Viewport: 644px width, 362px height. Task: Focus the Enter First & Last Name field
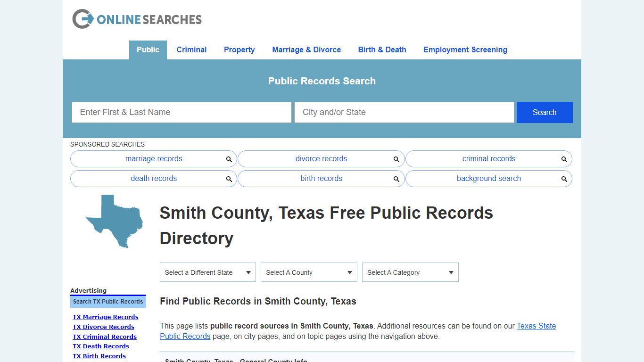click(x=182, y=112)
